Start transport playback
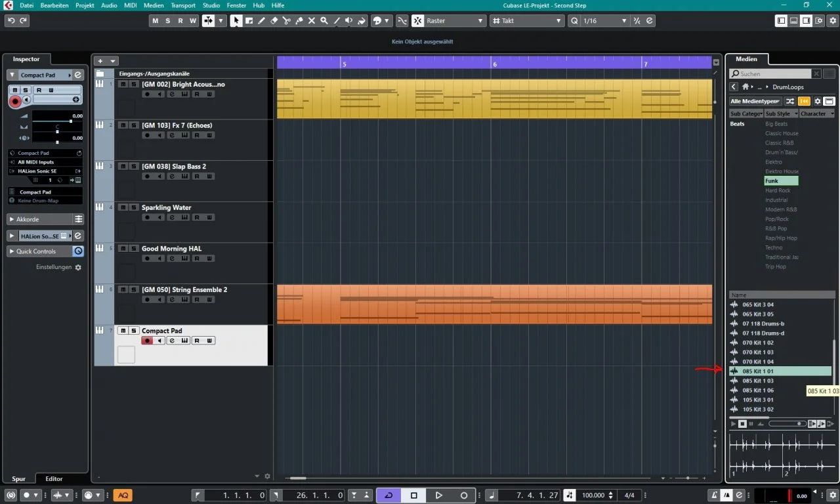840x504 pixels. pyautogui.click(x=439, y=495)
